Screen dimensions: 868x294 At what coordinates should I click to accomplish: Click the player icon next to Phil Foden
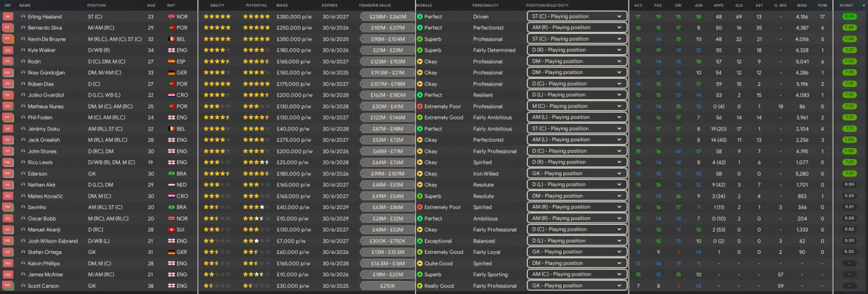[23, 117]
